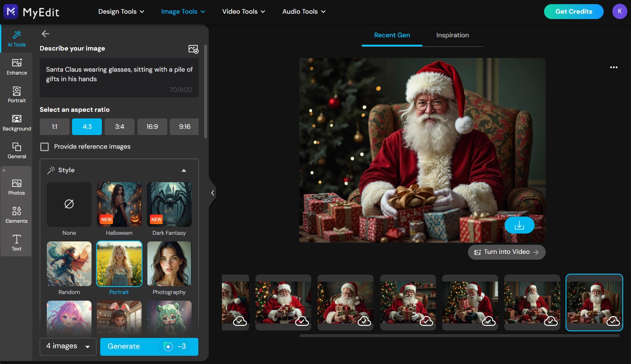This screenshot has height=364, width=631.
Task: Select the 1:1 aspect ratio
Action: tap(55, 127)
